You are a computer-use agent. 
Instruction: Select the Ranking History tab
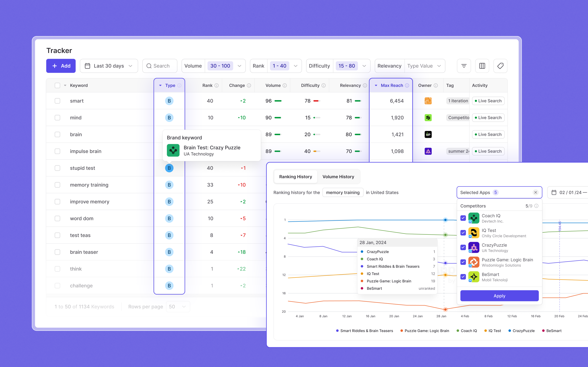click(295, 177)
